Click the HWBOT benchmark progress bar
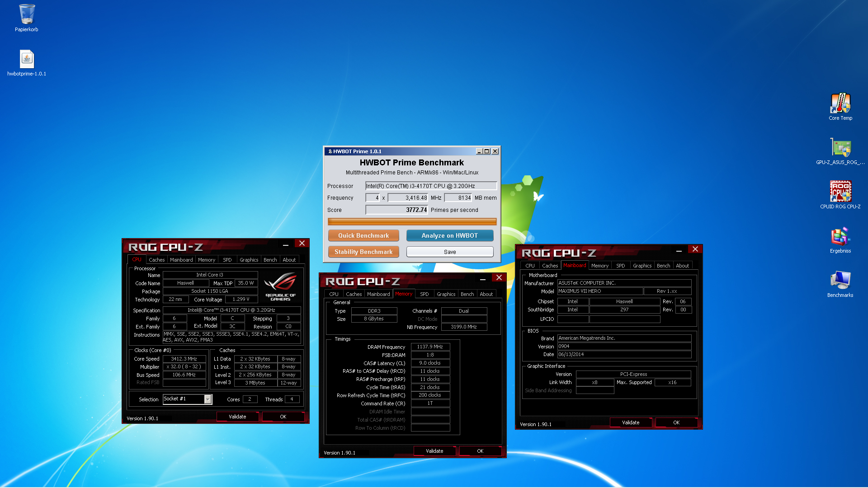868x488 pixels. coord(412,221)
